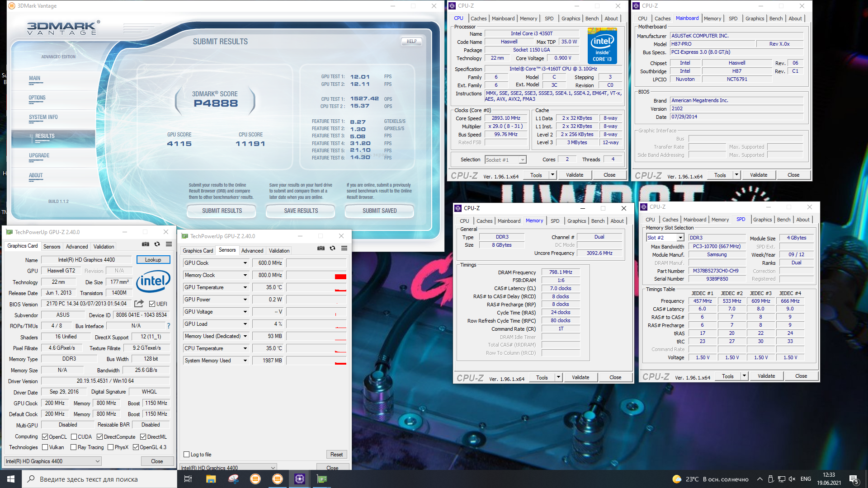Open Task View on the taskbar

188,479
